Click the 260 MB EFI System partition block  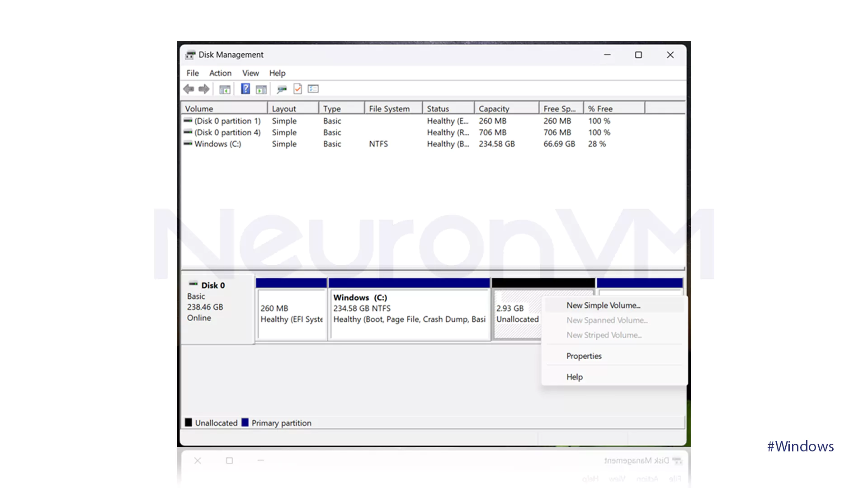pyautogui.click(x=292, y=310)
